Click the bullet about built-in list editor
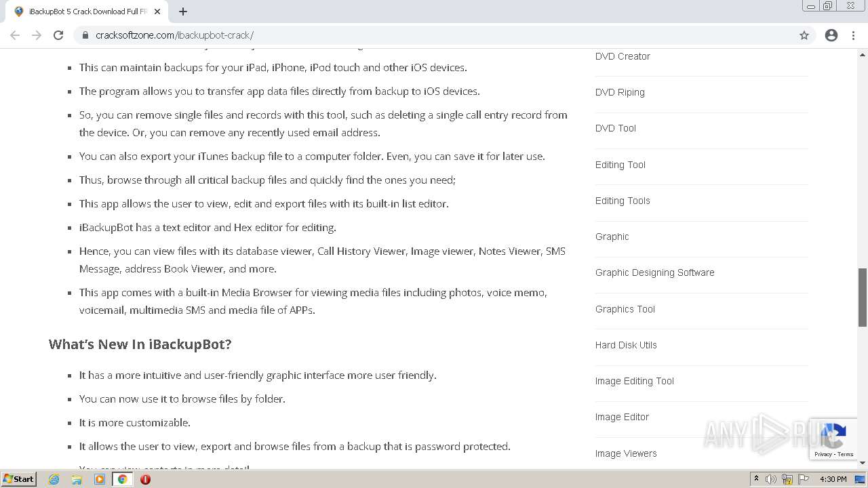Image resolution: width=868 pixels, height=488 pixels. point(264,203)
